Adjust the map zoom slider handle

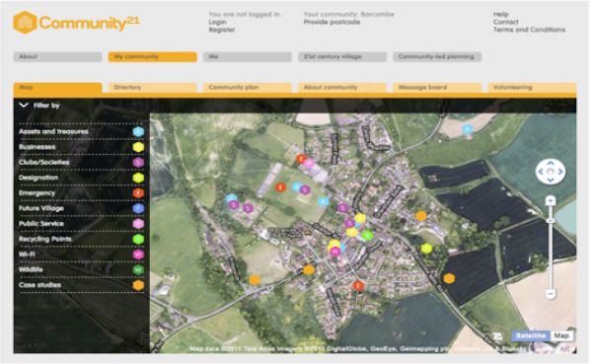coord(551,220)
